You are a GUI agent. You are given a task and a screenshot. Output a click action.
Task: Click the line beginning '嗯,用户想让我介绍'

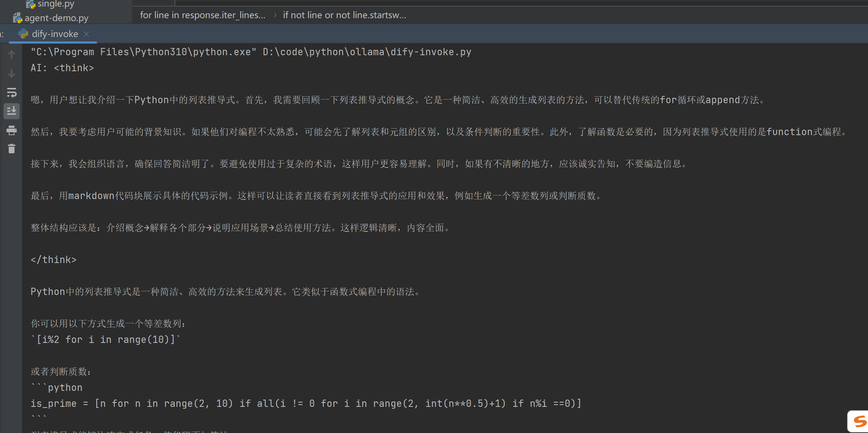pos(398,100)
